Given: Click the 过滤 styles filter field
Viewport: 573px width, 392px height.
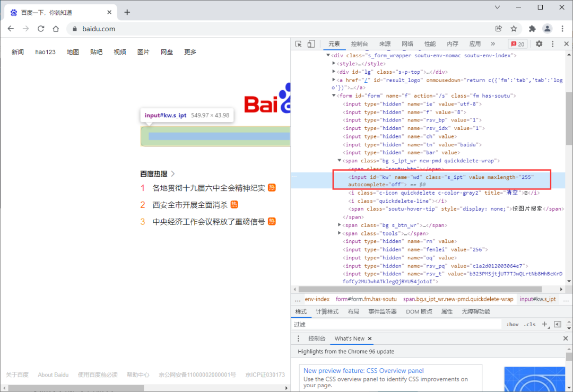Looking at the screenshot, I should tap(396, 325).
